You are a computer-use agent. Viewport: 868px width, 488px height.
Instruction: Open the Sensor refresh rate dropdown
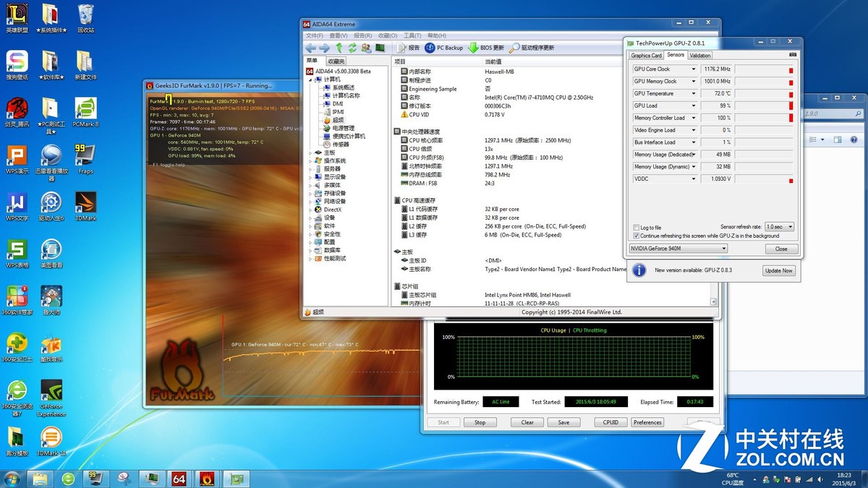[779, 227]
